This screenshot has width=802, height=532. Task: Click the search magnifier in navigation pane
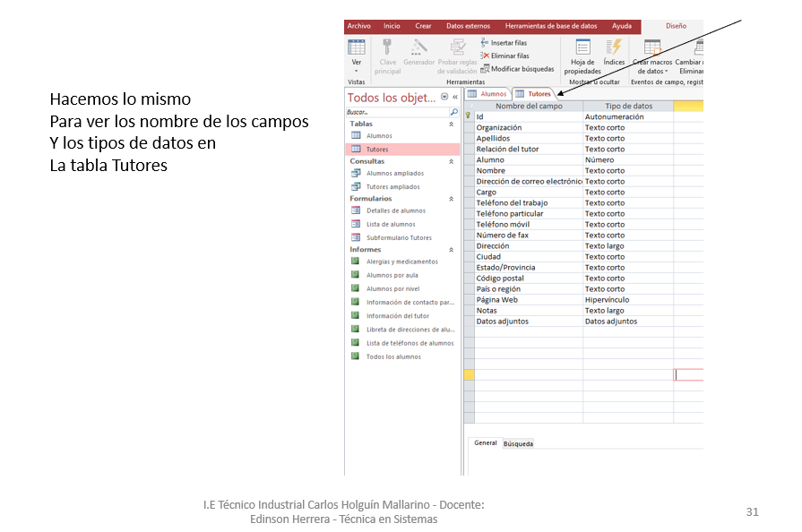pyautogui.click(x=453, y=113)
